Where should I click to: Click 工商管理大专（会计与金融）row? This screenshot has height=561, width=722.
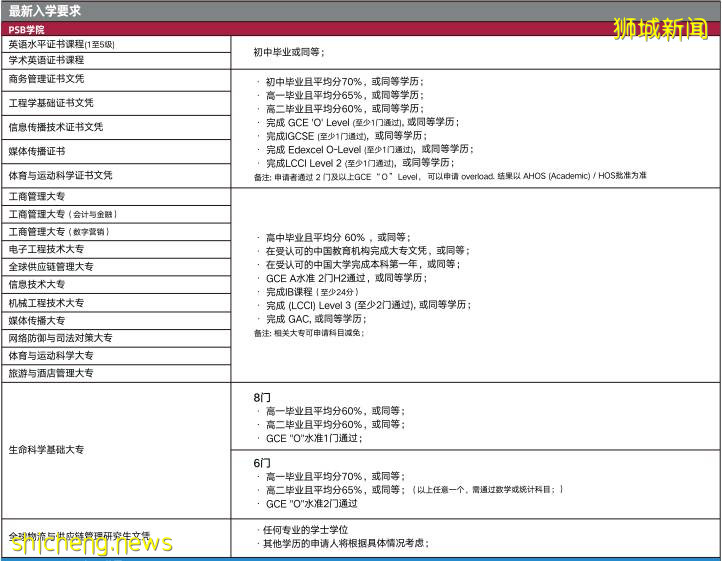[116, 215]
